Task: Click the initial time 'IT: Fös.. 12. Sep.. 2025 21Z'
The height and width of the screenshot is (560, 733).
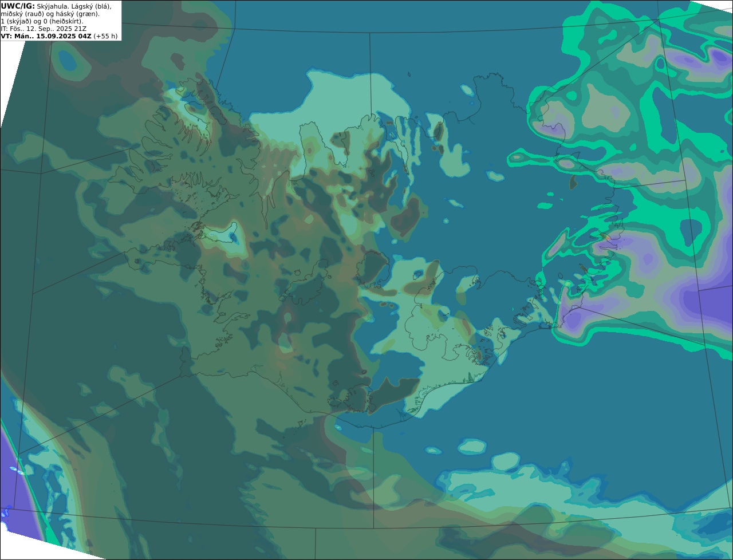Action: (44, 29)
